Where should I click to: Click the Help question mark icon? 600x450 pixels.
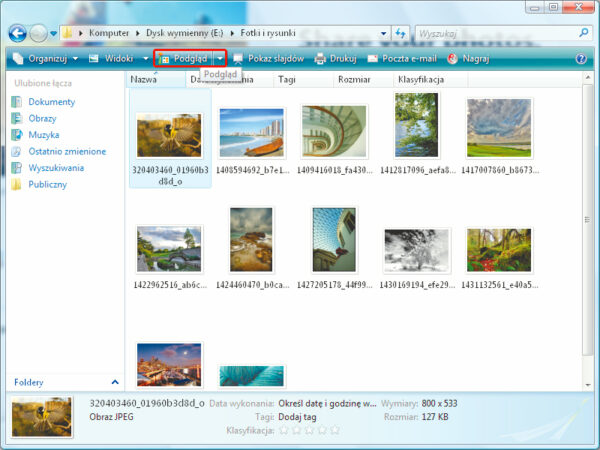pyautogui.click(x=581, y=59)
